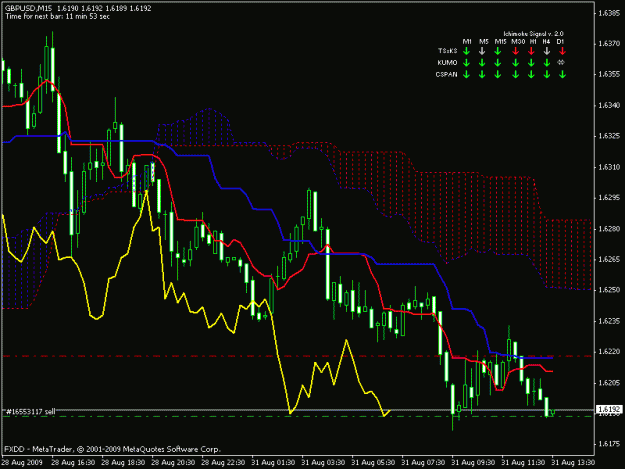
Task: Click the KUMO down arrow under M1
Action: click(x=466, y=63)
